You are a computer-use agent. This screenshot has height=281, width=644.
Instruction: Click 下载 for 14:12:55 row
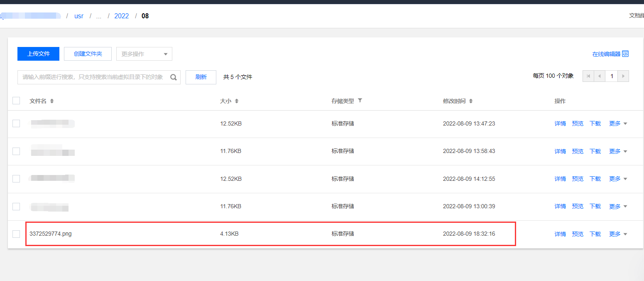595,179
